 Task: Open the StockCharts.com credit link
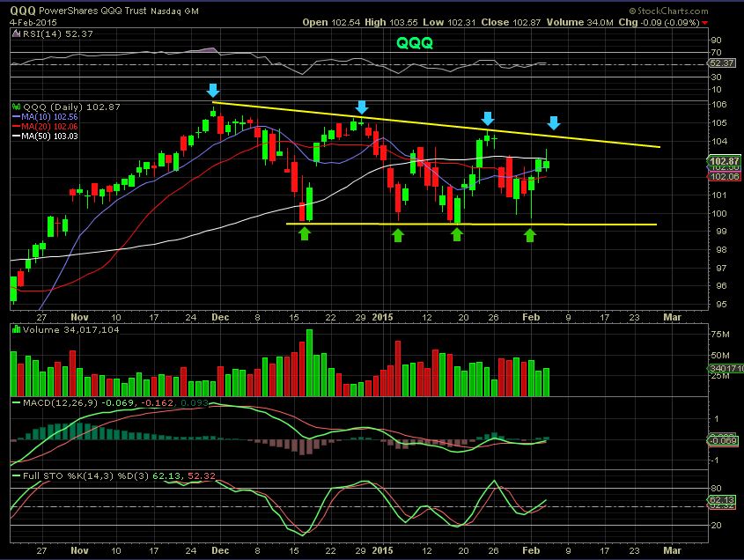click(x=668, y=11)
